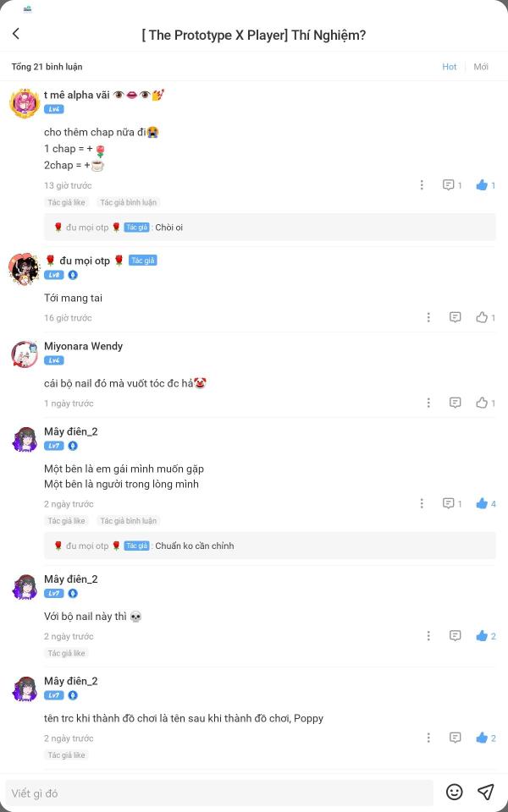This screenshot has width=508, height=812.
Task: Open the emoji picker
Action: 454,792
